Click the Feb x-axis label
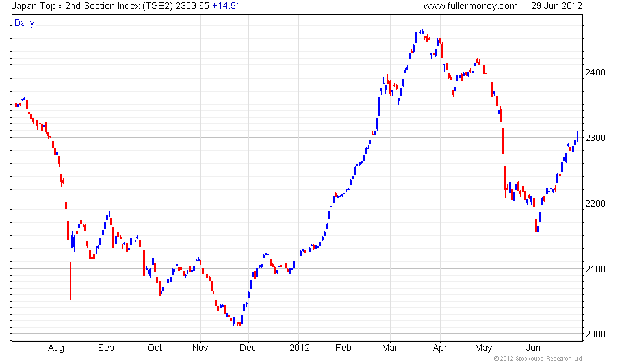Screen dimensions: 637x364 (343, 348)
